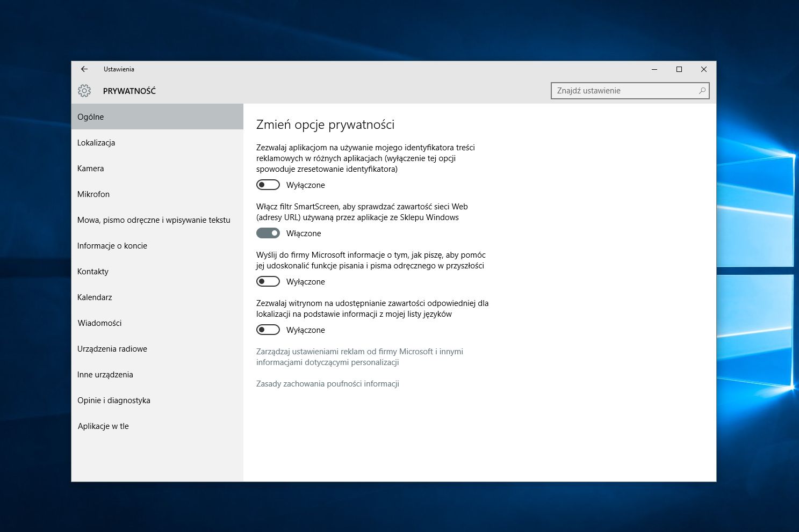Open Mowa, pismo odręczne i wpisywanie tekstu
This screenshot has height=532, width=799.
point(157,220)
